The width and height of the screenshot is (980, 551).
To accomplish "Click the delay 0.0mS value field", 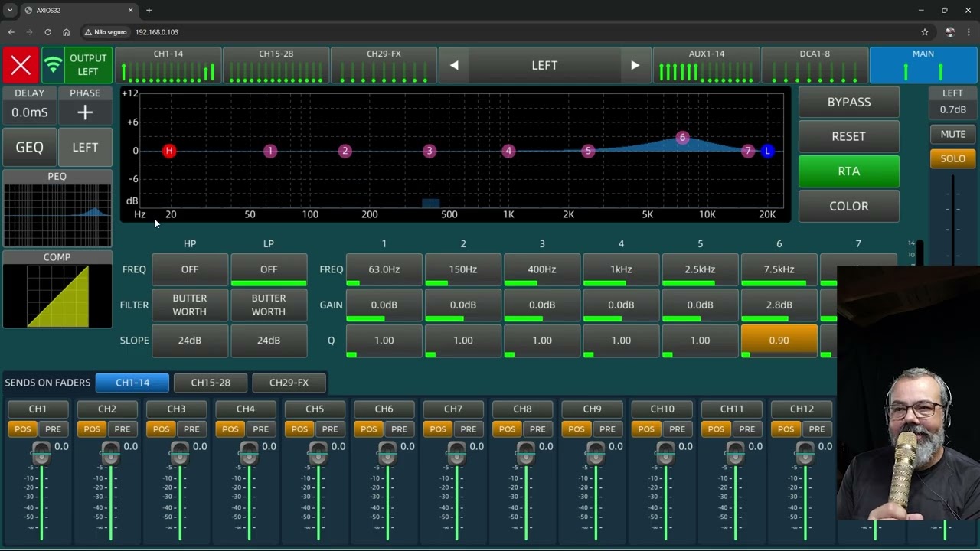I will tap(30, 112).
